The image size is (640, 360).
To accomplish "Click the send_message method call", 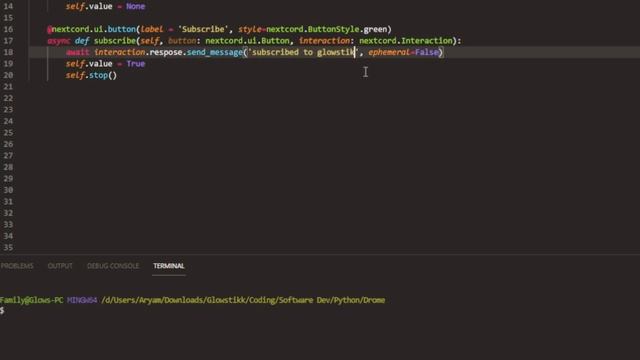I will (x=215, y=52).
